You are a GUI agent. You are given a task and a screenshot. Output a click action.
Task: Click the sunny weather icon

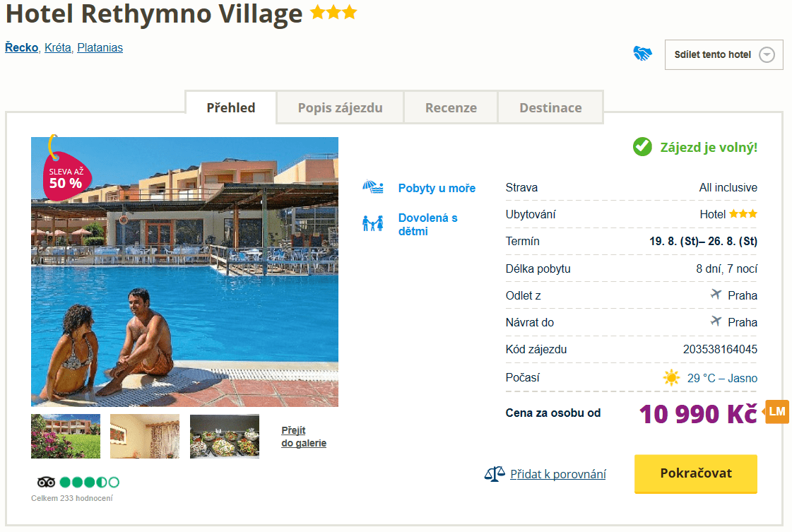click(x=671, y=378)
